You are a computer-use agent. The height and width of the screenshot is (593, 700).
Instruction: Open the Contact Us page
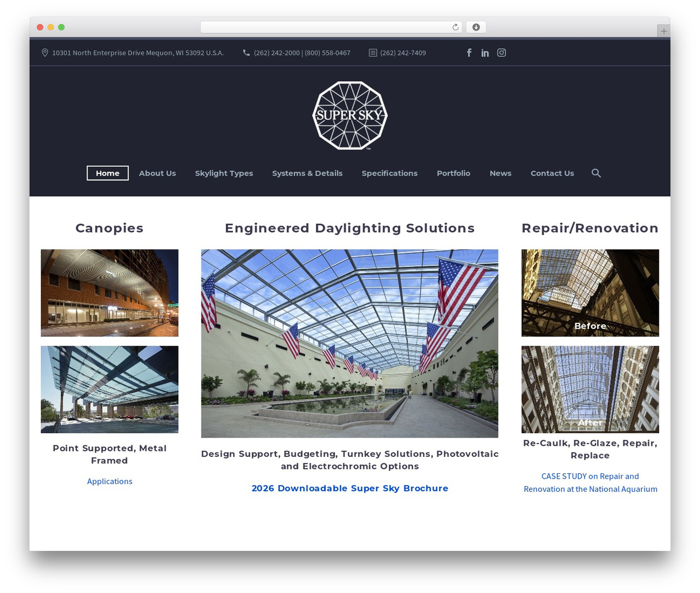(552, 173)
